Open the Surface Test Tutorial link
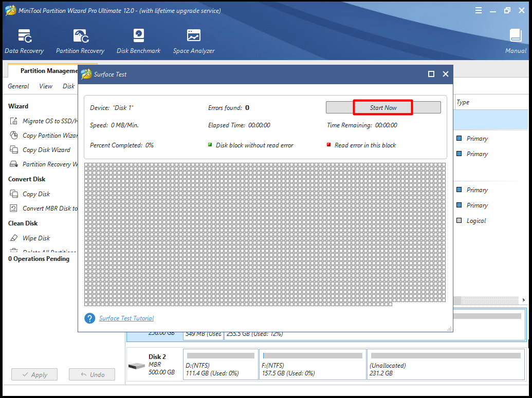 pyautogui.click(x=126, y=318)
